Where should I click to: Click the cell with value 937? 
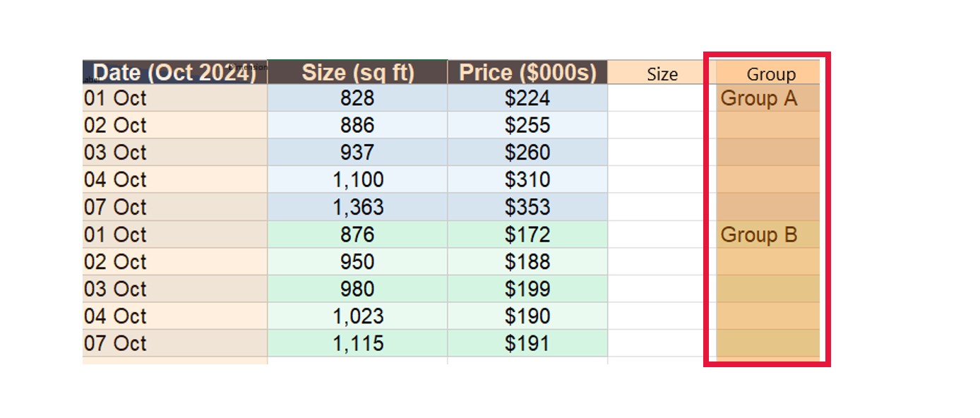[357, 153]
